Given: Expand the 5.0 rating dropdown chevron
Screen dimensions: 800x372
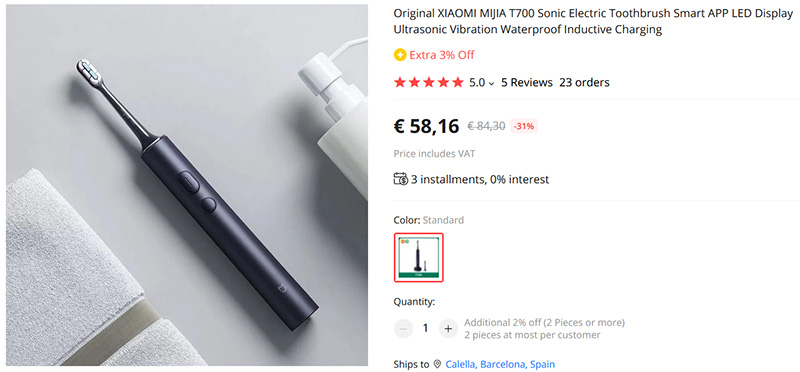Looking at the screenshot, I should point(491,83).
